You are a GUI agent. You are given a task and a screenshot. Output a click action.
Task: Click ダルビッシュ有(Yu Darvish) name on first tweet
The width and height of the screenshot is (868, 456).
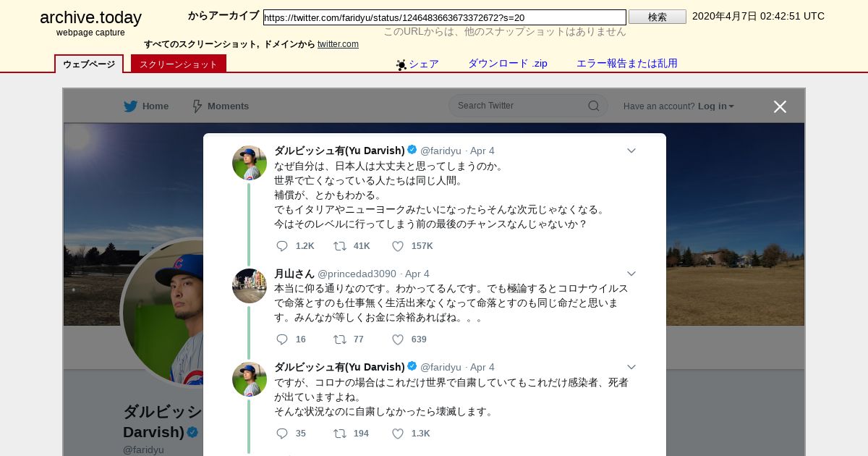click(339, 151)
